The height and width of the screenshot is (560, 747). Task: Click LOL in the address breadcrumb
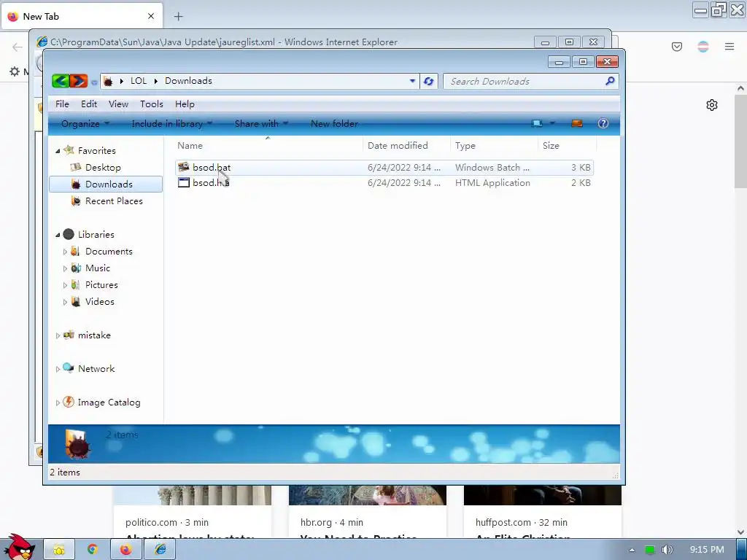pos(139,80)
